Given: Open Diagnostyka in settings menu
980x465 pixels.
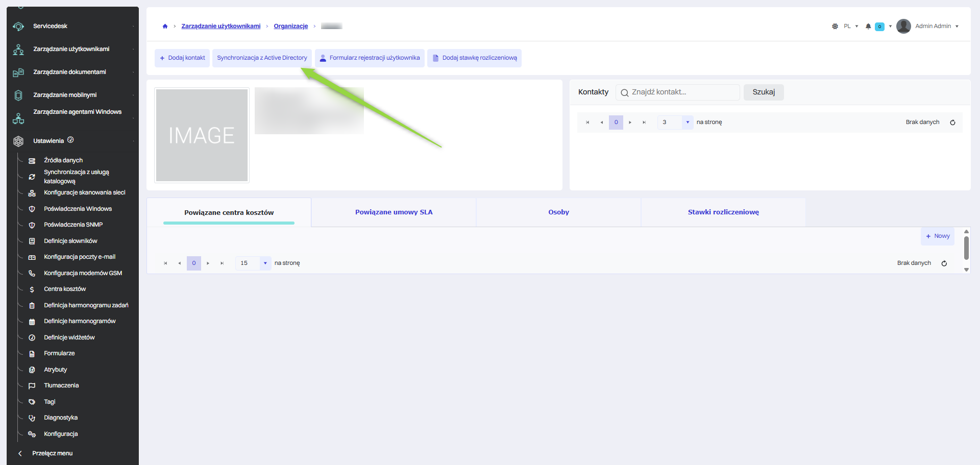Looking at the screenshot, I should (x=61, y=418).
